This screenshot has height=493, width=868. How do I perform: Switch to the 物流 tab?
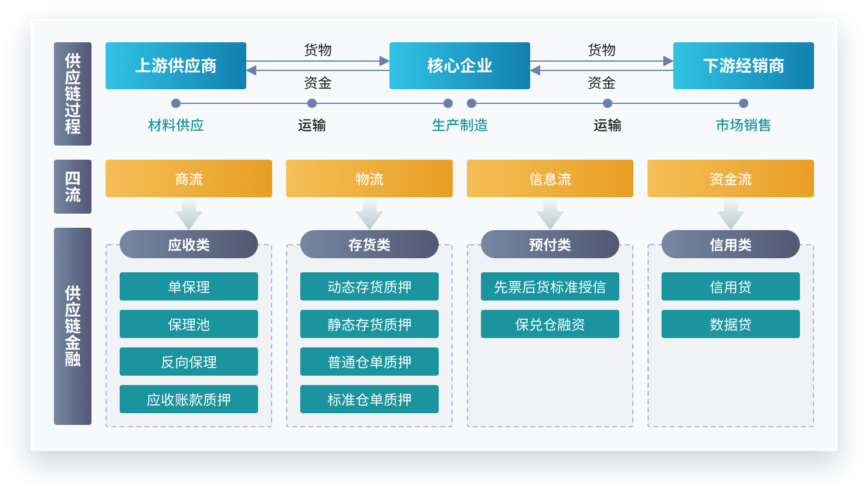coord(369,178)
